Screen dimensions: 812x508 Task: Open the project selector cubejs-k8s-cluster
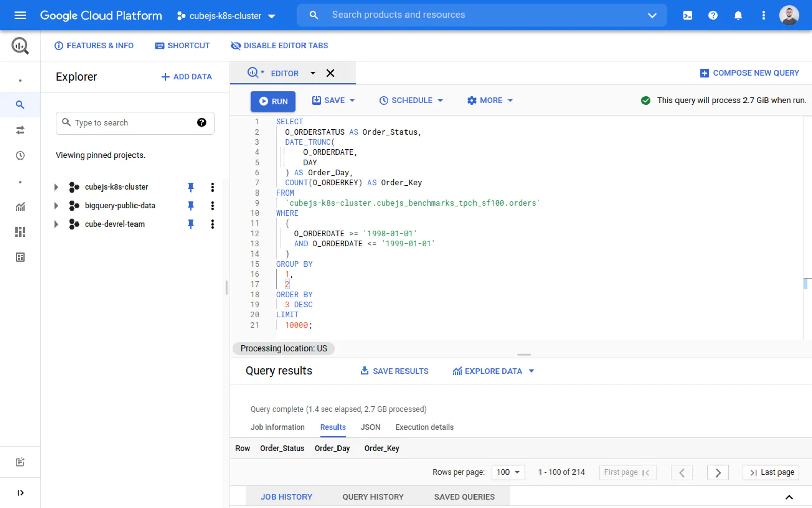(226, 16)
